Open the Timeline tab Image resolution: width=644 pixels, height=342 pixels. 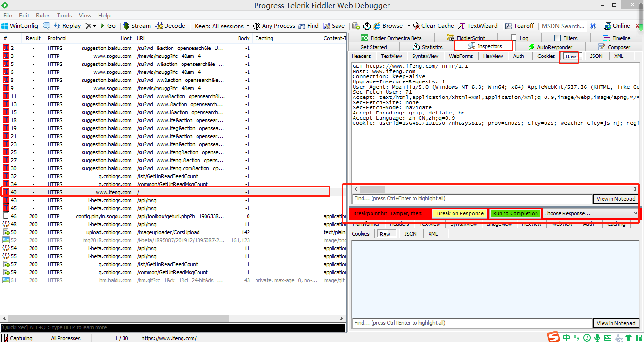click(617, 38)
